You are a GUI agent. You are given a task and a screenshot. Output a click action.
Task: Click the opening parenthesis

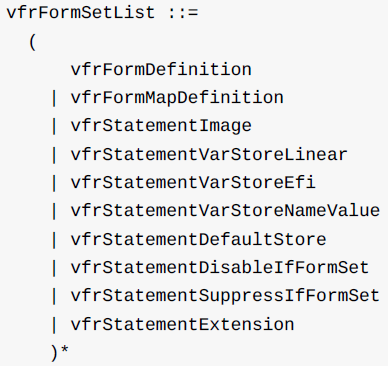pyautogui.click(x=32, y=42)
